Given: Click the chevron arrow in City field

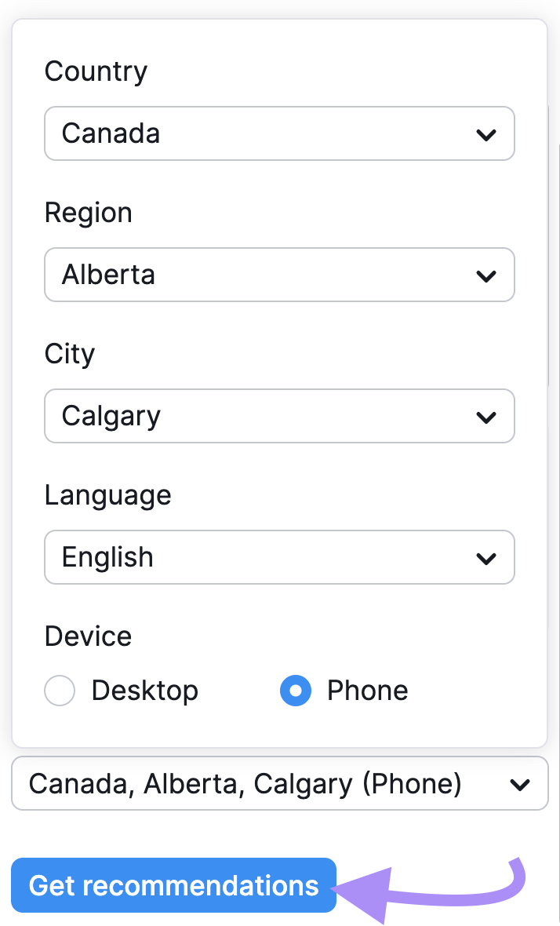Looking at the screenshot, I should click(x=486, y=417).
